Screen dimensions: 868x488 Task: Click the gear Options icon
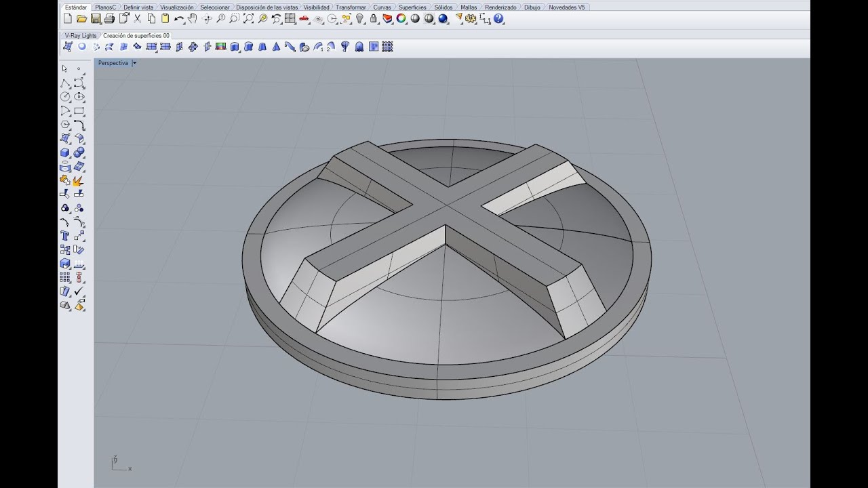pos(471,19)
